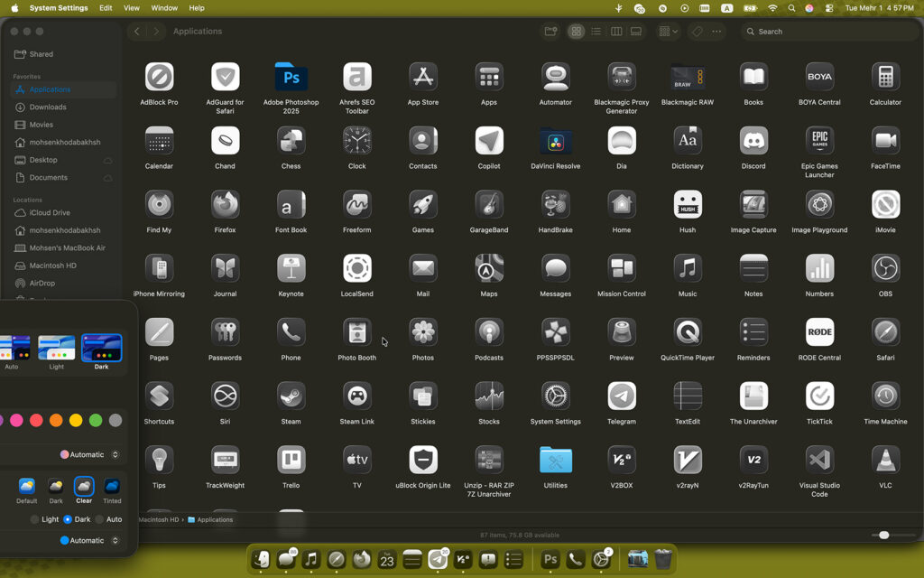Select the Telegram app in Finder grid
This screenshot has height=578, width=924.
point(621,397)
